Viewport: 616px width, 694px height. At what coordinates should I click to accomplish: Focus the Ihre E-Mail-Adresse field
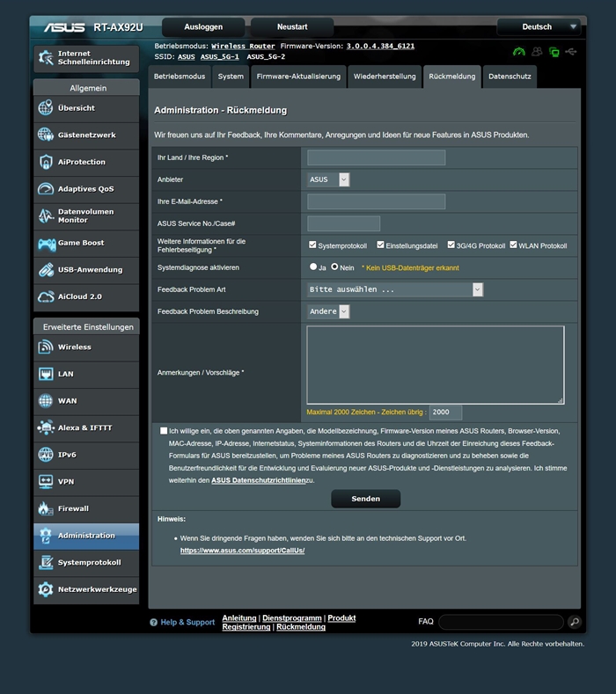pos(377,201)
